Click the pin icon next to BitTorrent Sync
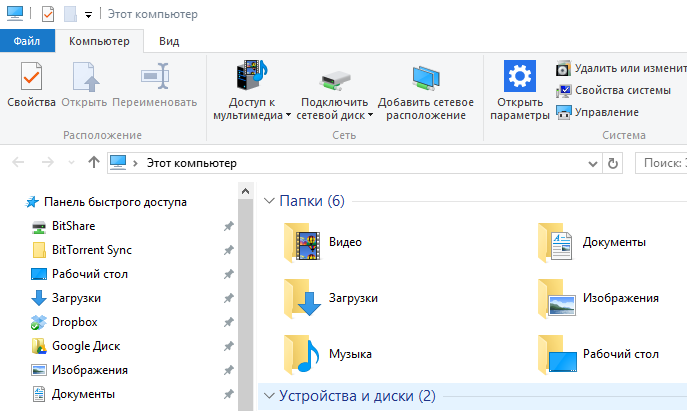 click(x=229, y=250)
